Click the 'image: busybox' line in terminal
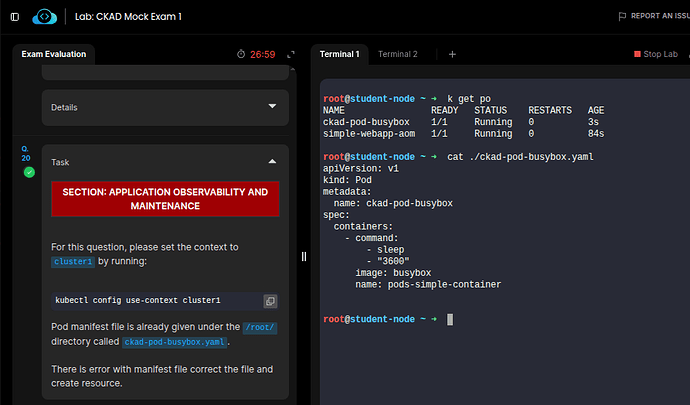The image size is (690, 405). [393, 273]
